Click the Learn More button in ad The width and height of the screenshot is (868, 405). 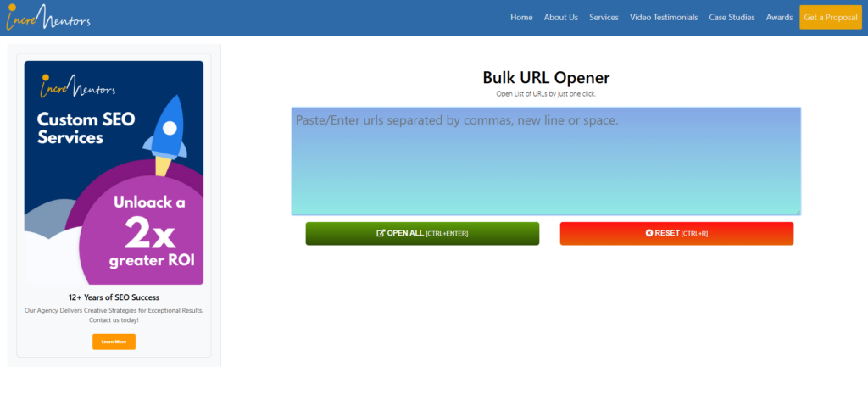point(114,341)
